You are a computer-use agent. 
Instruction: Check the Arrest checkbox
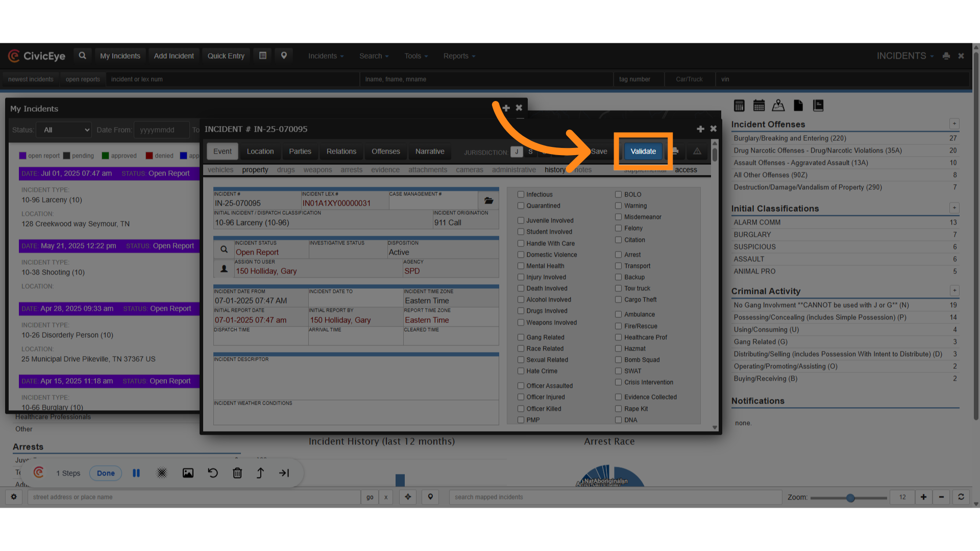click(619, 255)
